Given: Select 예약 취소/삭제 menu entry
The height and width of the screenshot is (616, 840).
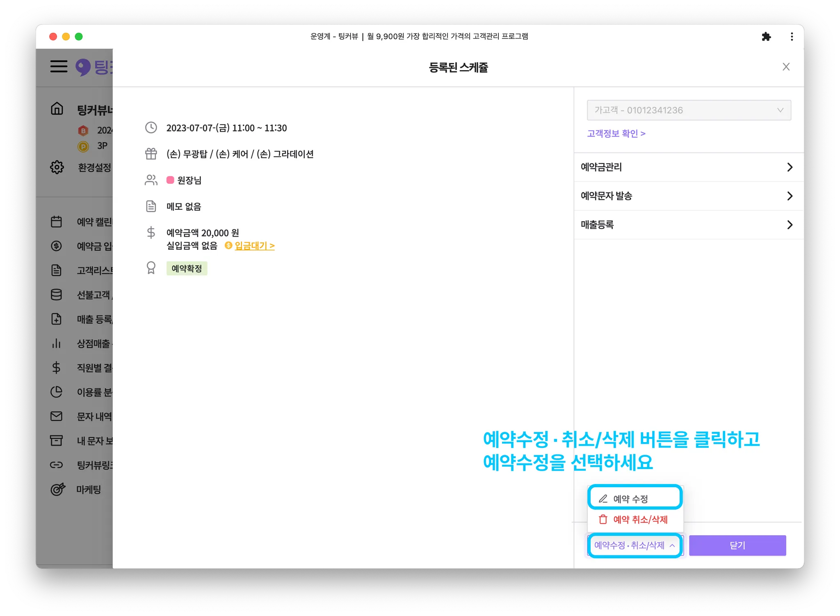Looking at the screenshot, I should [635, 520].
